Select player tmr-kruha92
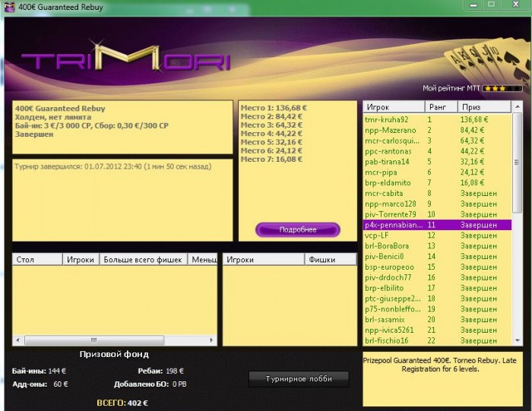Viewport: 532px width, 411px height. [x=437, y=120]
